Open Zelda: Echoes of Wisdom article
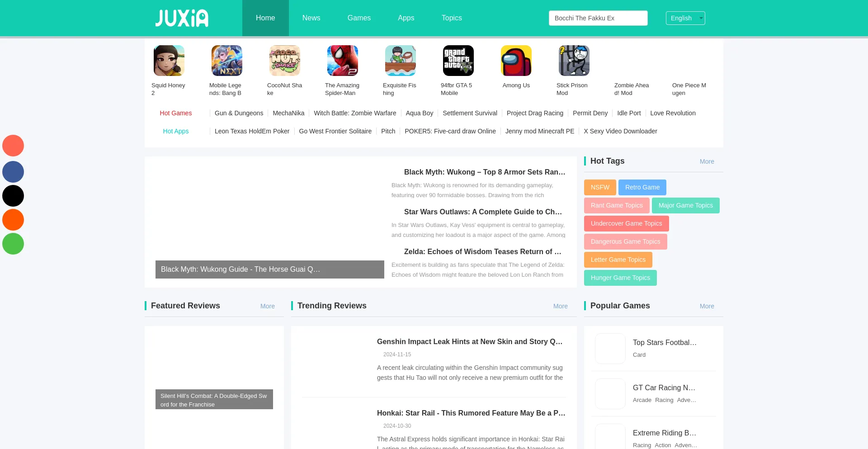Viewport: 868px width, 449px height. [483, 251]
